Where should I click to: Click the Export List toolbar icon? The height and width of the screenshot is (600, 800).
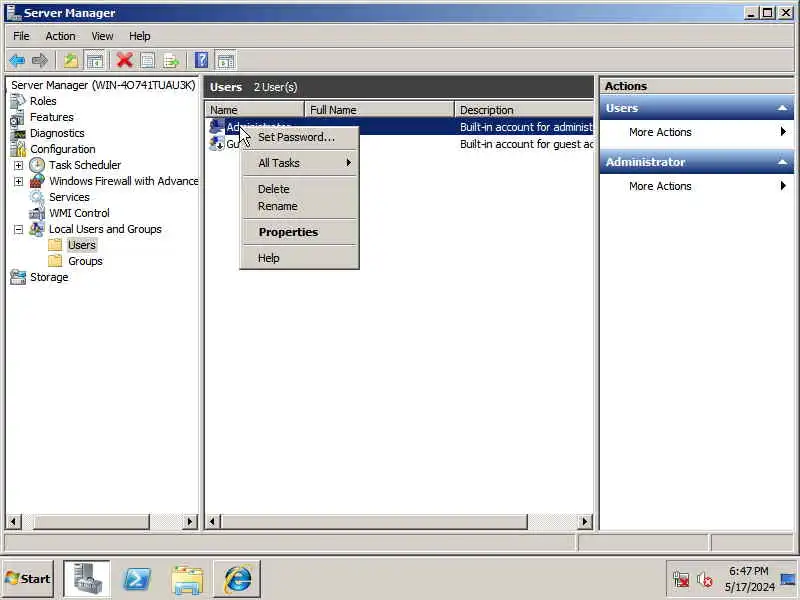tap(171, 61)
